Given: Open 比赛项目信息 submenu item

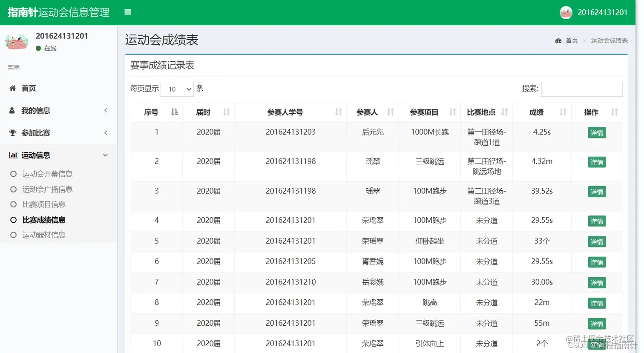Looking at the screenshot, I should click(x=44, y=204).
